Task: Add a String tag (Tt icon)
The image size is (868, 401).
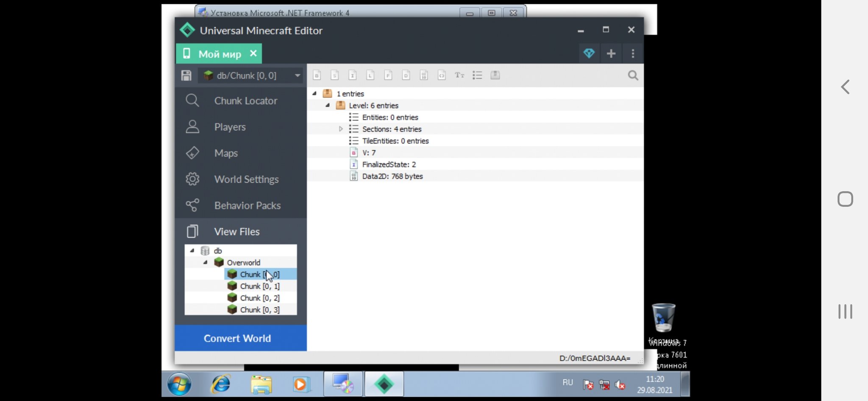Action: click(459, 75)
